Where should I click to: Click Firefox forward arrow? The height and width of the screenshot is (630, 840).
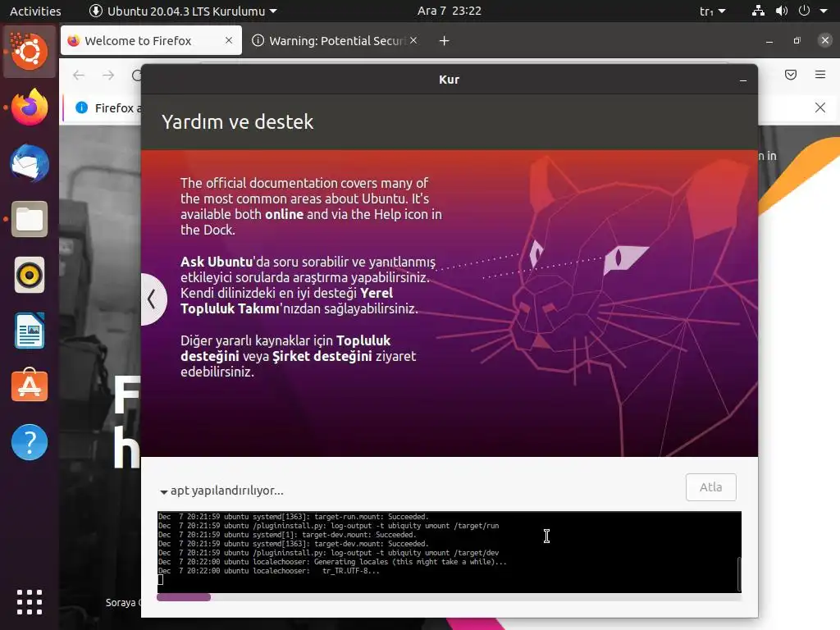[x=108, y=75]
